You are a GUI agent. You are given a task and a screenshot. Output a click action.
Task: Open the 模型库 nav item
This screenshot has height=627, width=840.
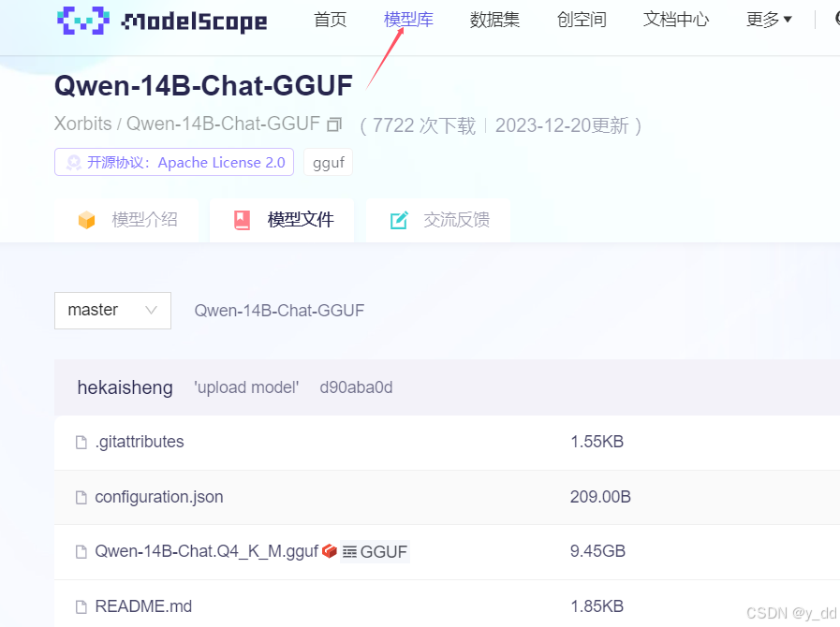point(408,20)
